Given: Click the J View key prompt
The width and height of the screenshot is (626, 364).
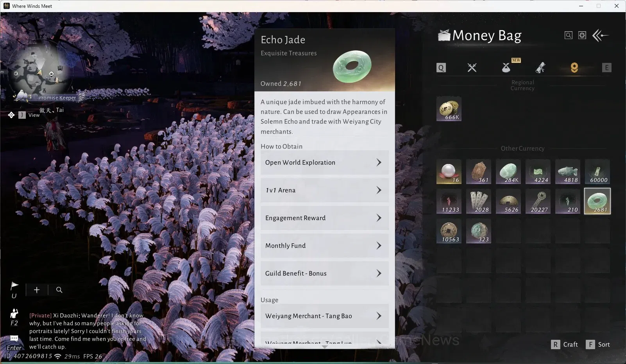Looking at the screenshot, I should (x=29, y=115).
